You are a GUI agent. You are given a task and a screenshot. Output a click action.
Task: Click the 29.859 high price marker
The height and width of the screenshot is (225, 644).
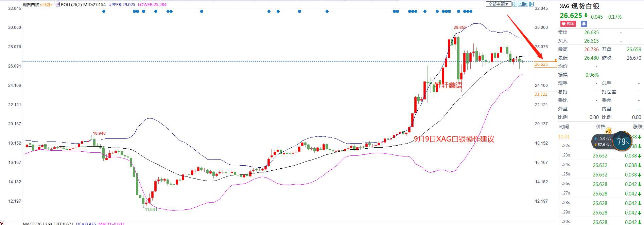(460, 27)
